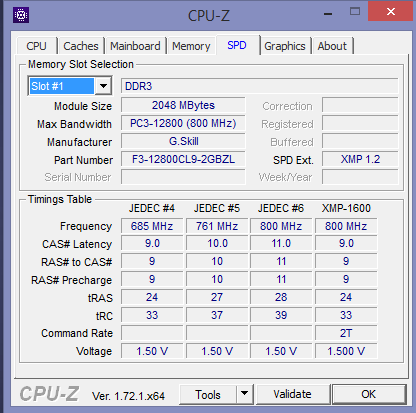Viewport: 416px width, 413px height.
Task: Click the JEDEC #5 tRAS value 27
Action: pos(217,297)
